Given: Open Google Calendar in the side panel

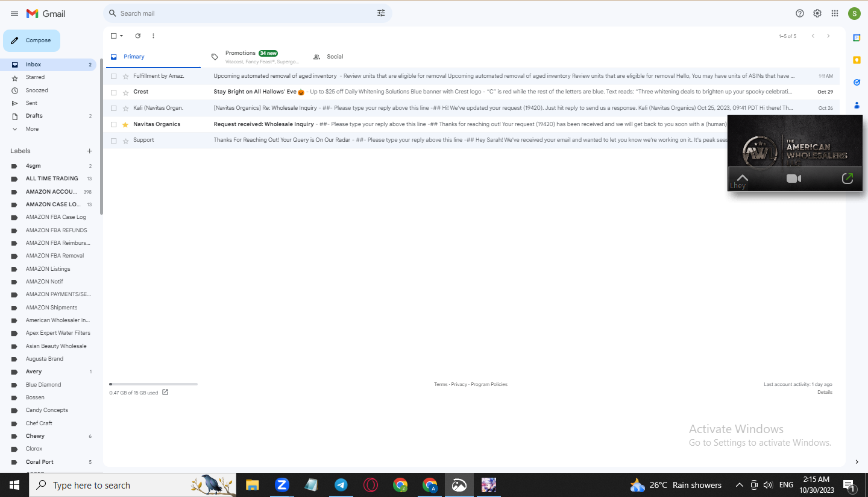Looking at the screenshot, I should click(857, 37).
